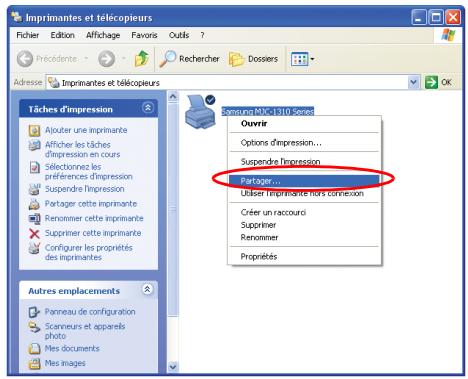Screen dimensions: 468x379
Task: Click Ajouter une imprimante link
Action: (86, 130)
